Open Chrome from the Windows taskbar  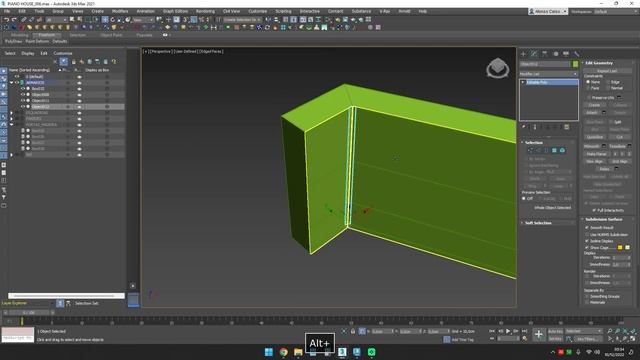(x=283, y=352)
